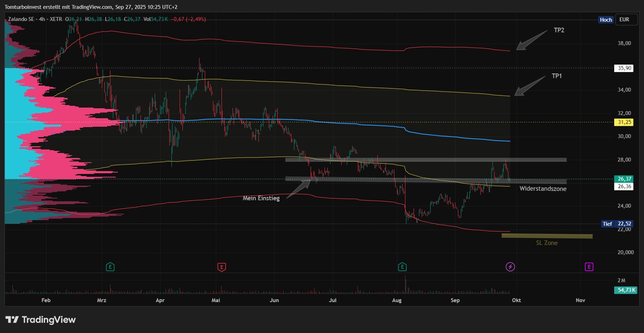This screenshot has width=644, height=333.
Task: Click the red earnings marker near Mai
Action: tap(221, 267)
